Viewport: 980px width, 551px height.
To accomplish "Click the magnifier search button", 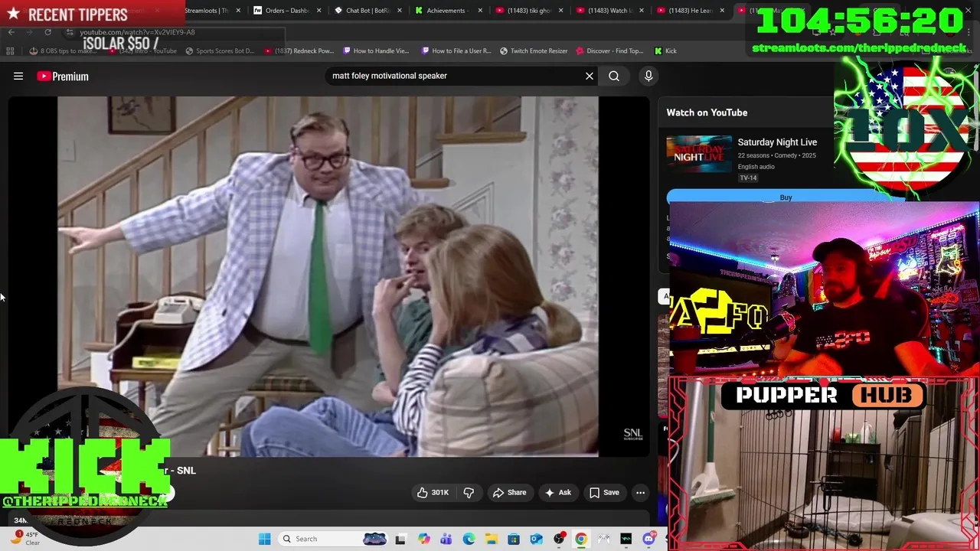I will coord(614,76).
